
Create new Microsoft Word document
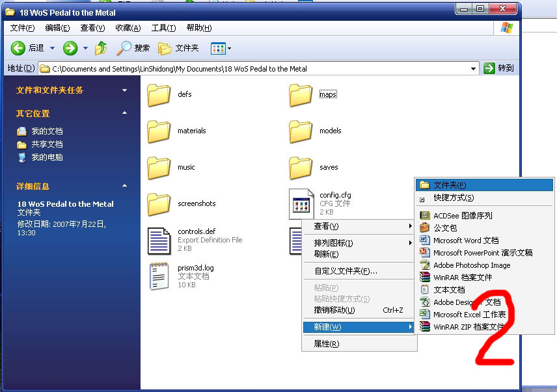tap(466, 241)
